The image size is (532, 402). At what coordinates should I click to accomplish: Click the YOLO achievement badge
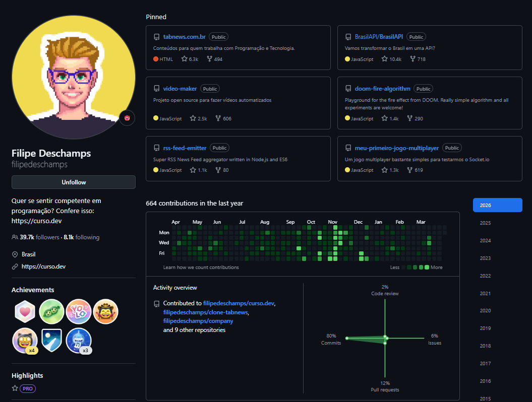point(79,311)
